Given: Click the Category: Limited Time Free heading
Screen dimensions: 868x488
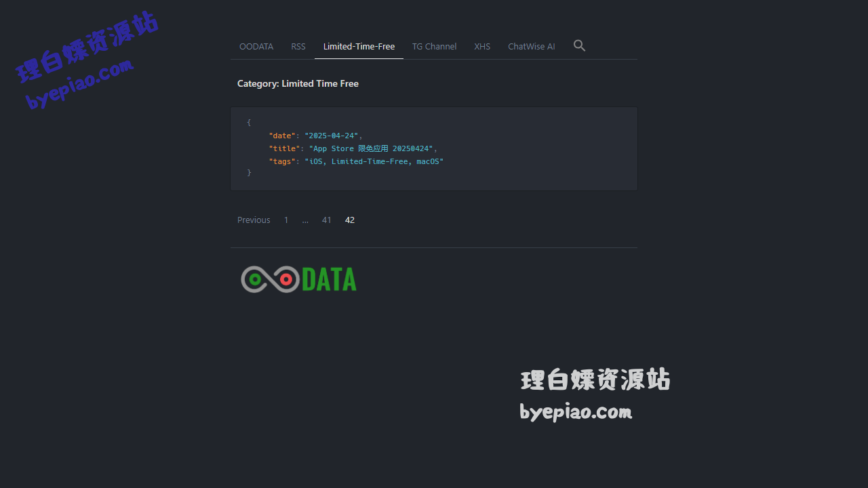Looking at the screenshot, I should 298,83.
